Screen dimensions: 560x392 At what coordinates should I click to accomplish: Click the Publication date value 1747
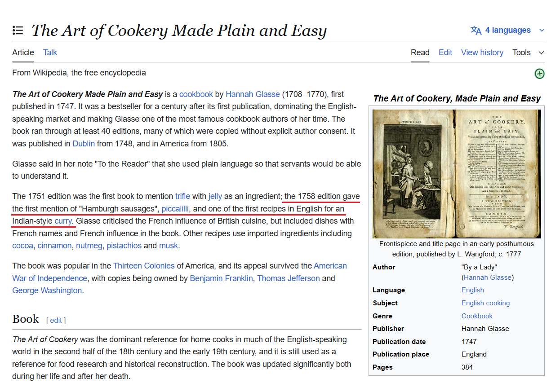click(469, 342)
